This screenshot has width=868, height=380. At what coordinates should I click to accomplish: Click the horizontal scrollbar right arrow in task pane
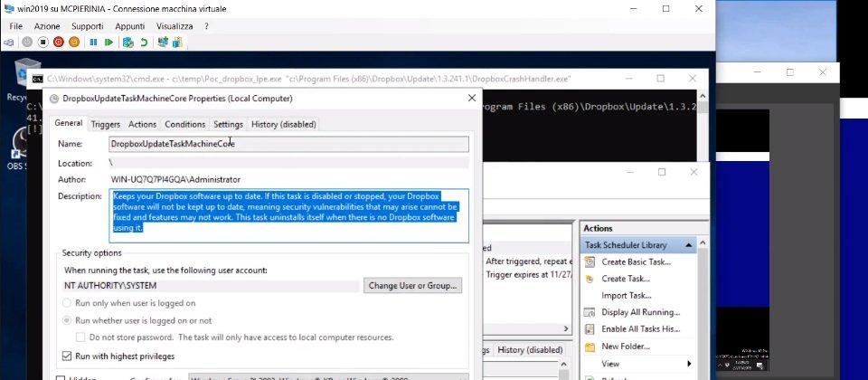pos(566,328)
